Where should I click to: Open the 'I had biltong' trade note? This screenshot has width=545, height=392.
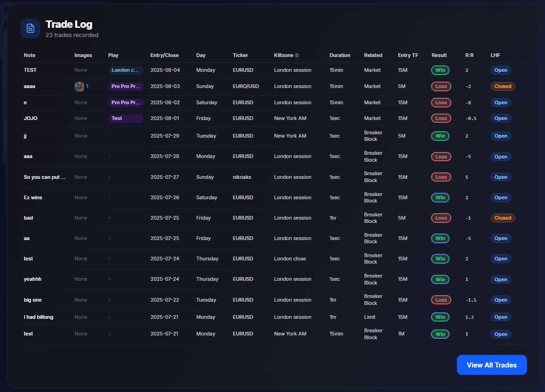[x=38, y=317]
